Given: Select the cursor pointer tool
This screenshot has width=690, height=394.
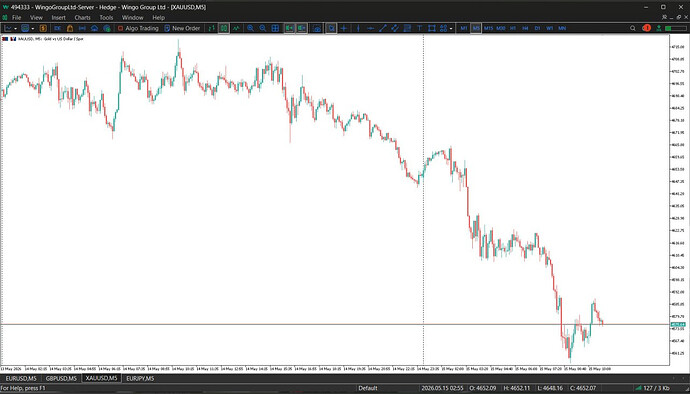Looking at the screenshot, I should (331, 28).
